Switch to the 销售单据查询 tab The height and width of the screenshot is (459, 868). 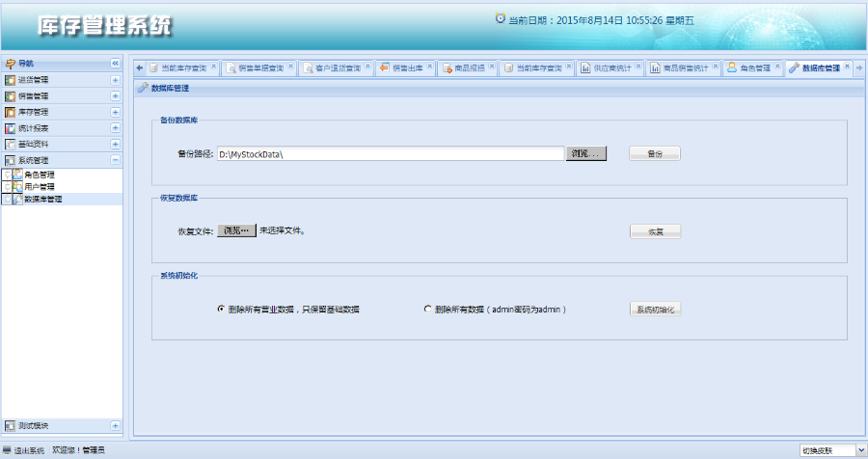coord(260,68)
